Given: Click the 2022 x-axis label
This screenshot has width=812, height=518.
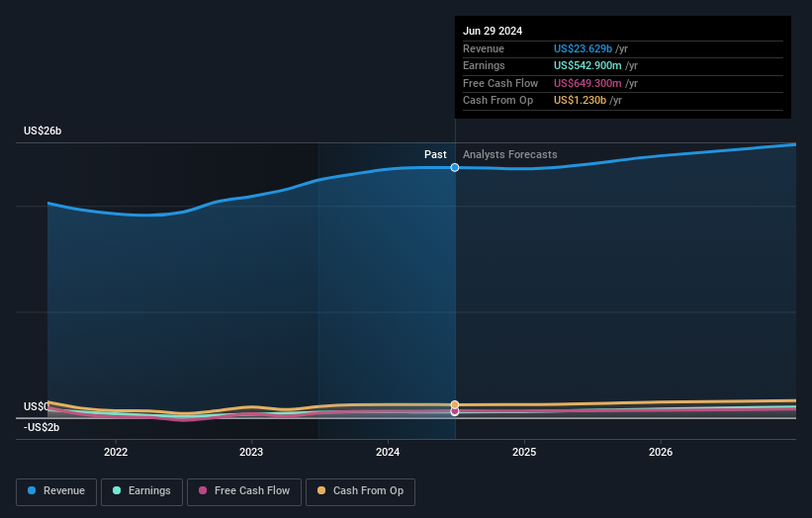Looking at the screenshot, I should (116, 452).
